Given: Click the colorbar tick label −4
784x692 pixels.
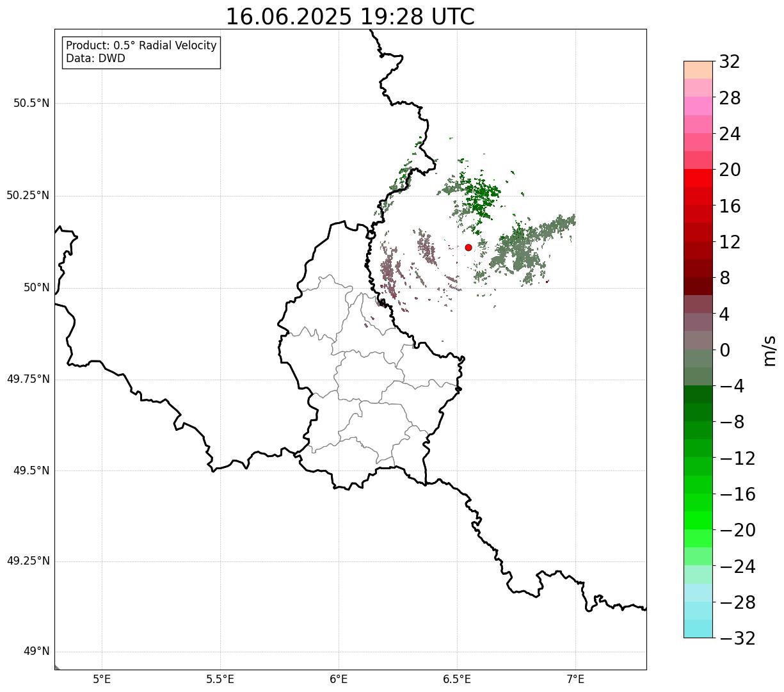Looking at the screenshot, I should pos(732,387).
